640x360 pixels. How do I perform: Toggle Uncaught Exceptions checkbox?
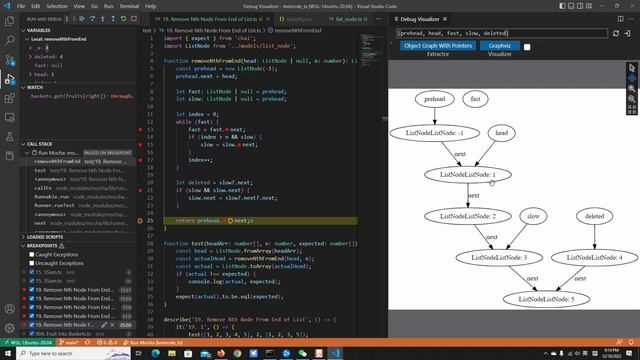point(32,263)
